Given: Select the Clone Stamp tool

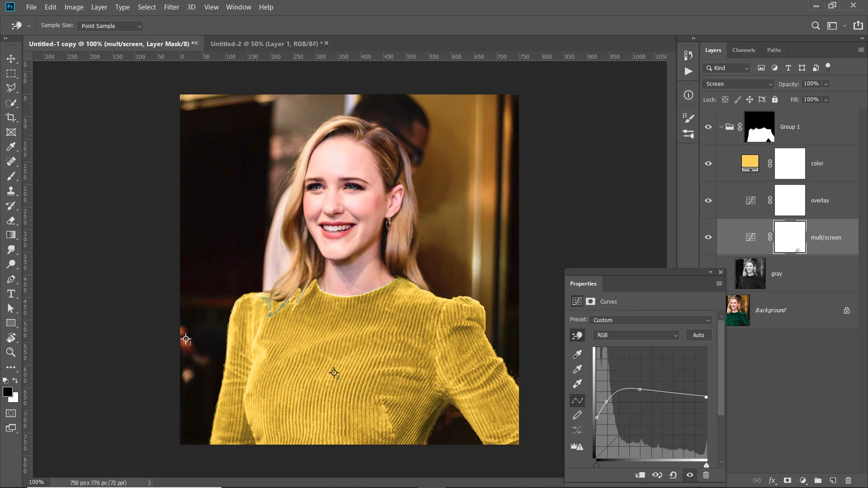Looking at the screenshot, I should 11,191.
